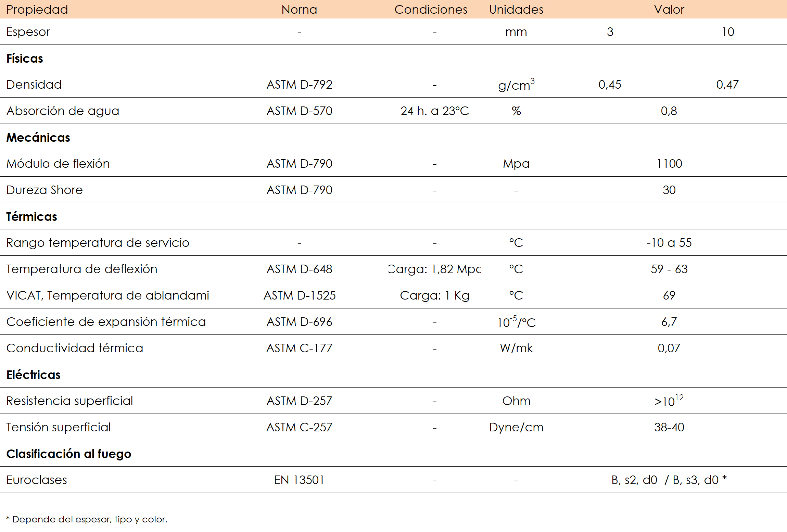The image size is (787, 532).
Task: Click the EN 13501 norm cell
Action: point(299,480)
